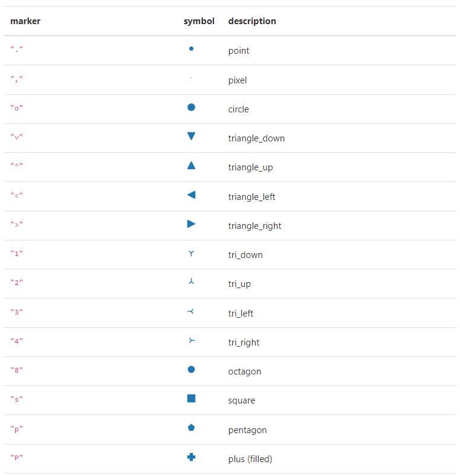Click the "triangle_right" description text
This screenshot has height=476, width=460.
click(x=254, y=226)
